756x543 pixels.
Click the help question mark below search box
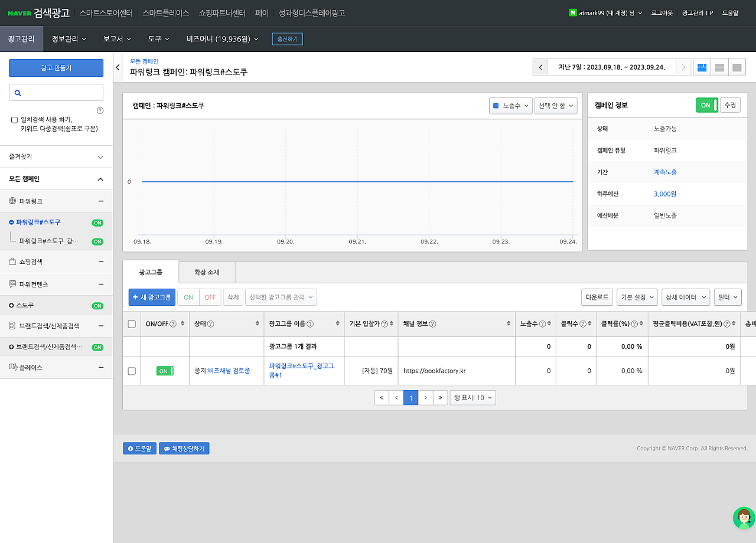click(x=100, y=110)
